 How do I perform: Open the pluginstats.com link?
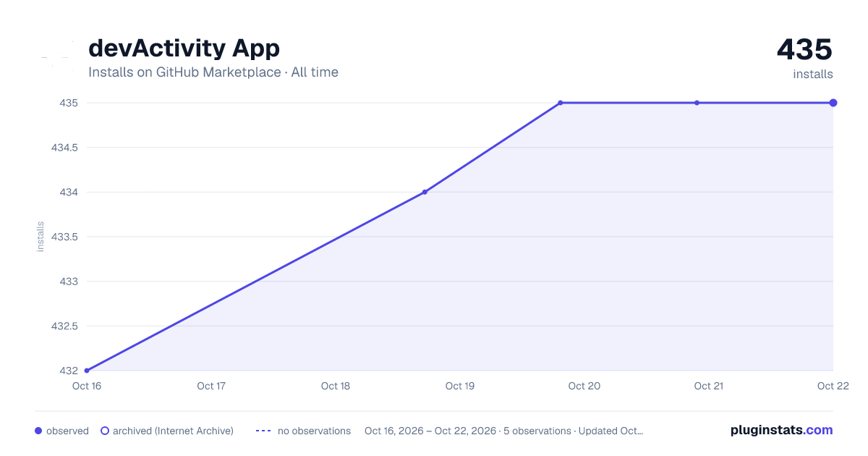pyautogui.click(x=781, y=430)
